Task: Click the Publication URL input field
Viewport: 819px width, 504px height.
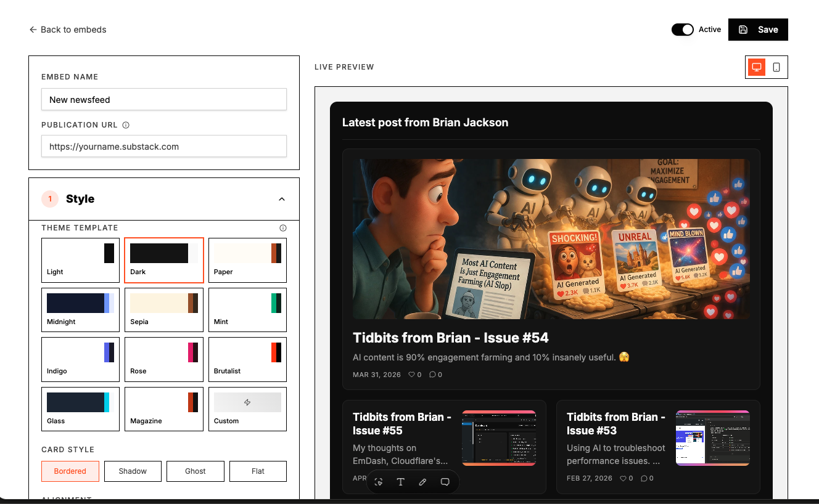Action: 164,146
